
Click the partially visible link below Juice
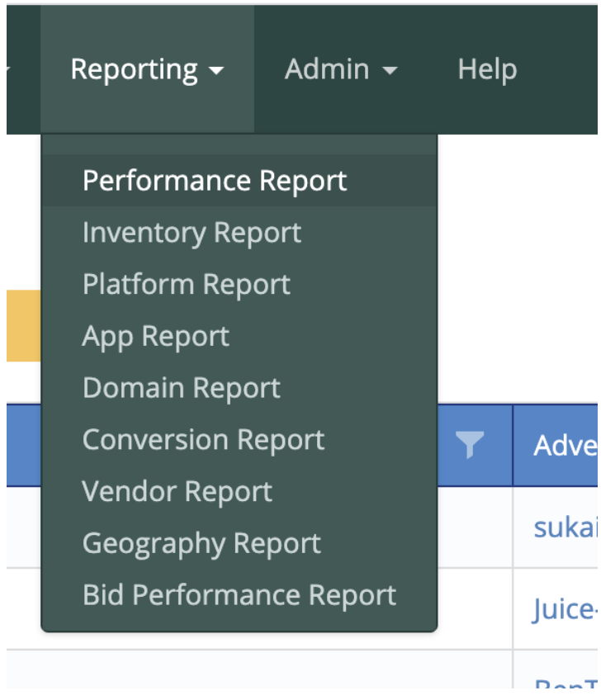[566, 683]
